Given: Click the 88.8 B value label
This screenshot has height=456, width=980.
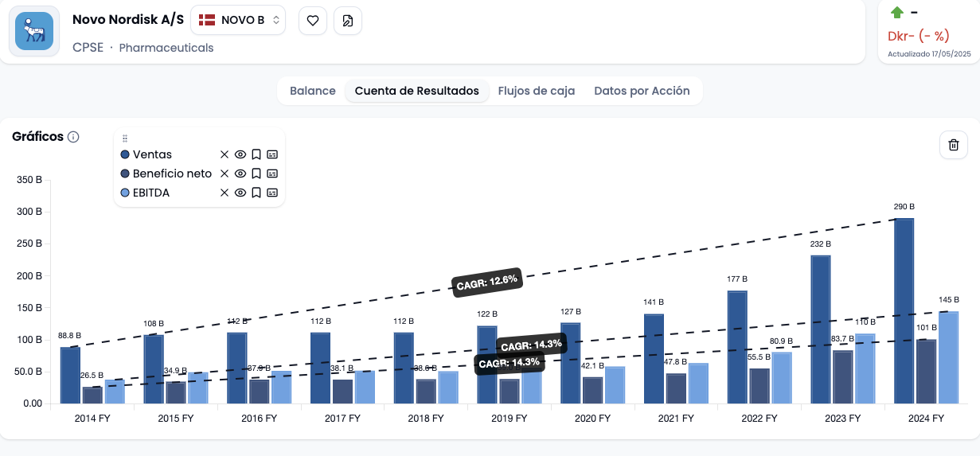Looking at the screenshot, I should click(69, 336).
